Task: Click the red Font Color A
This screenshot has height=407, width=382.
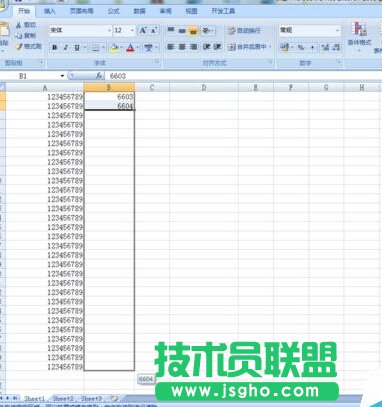Action: coord(131,48)
